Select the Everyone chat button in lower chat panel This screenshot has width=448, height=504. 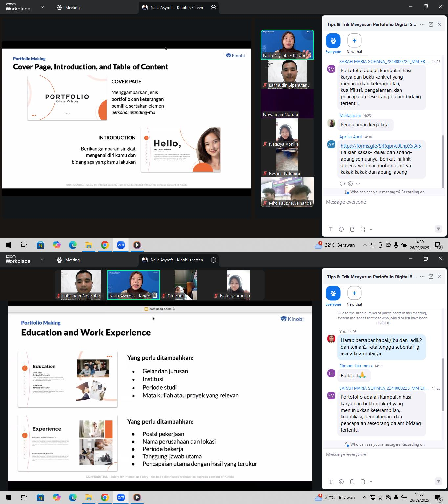333,293
